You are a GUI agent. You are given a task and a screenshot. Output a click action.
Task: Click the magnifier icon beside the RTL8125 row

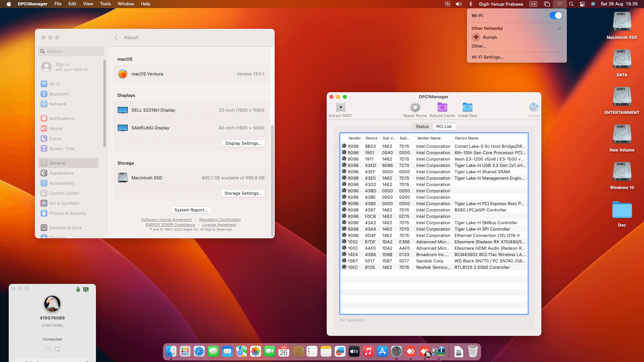pyautogui.click(x=344, y=267)
